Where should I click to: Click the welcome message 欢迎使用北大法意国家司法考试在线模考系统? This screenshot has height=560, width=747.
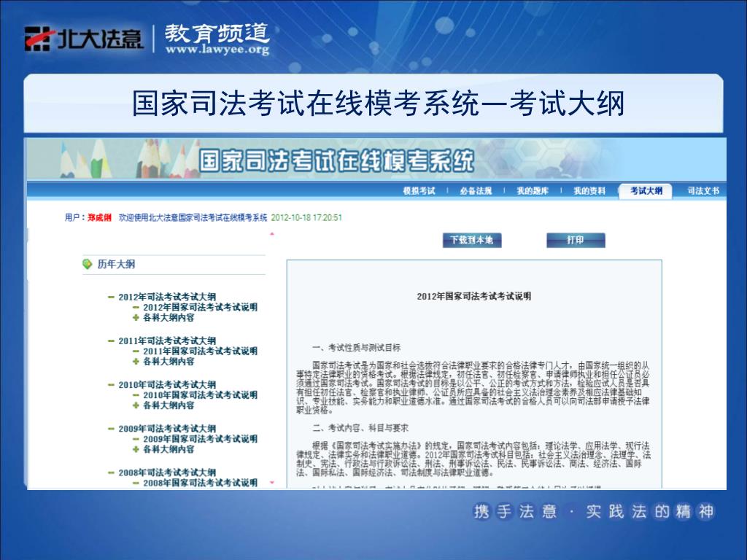tap(193, 217)
